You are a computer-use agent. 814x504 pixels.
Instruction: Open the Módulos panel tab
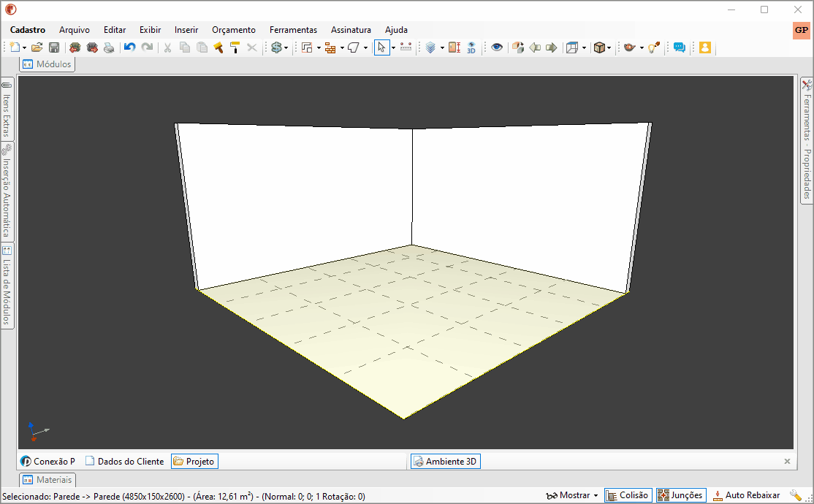coord(47,64)
